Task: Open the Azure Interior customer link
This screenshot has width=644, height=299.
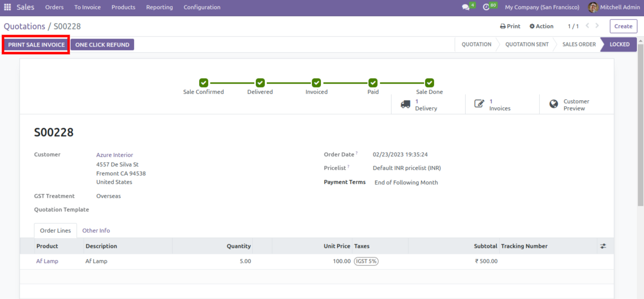Action: (115, 155)
